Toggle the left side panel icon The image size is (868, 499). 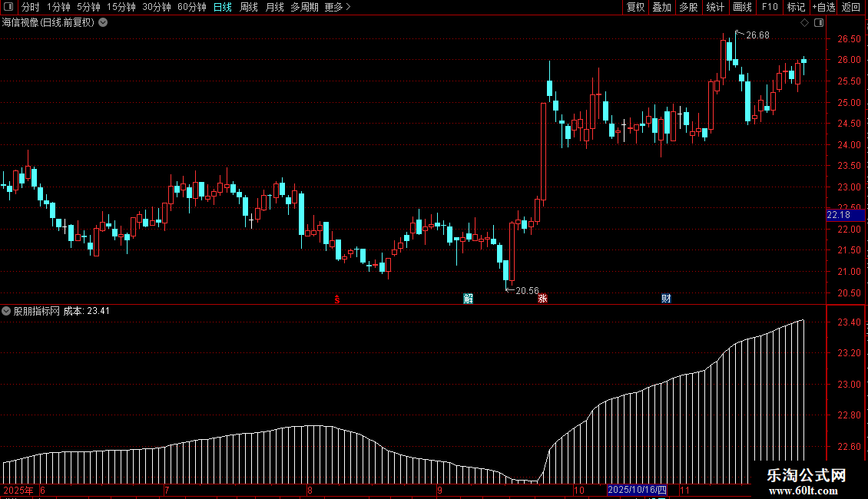pos(8,7)
